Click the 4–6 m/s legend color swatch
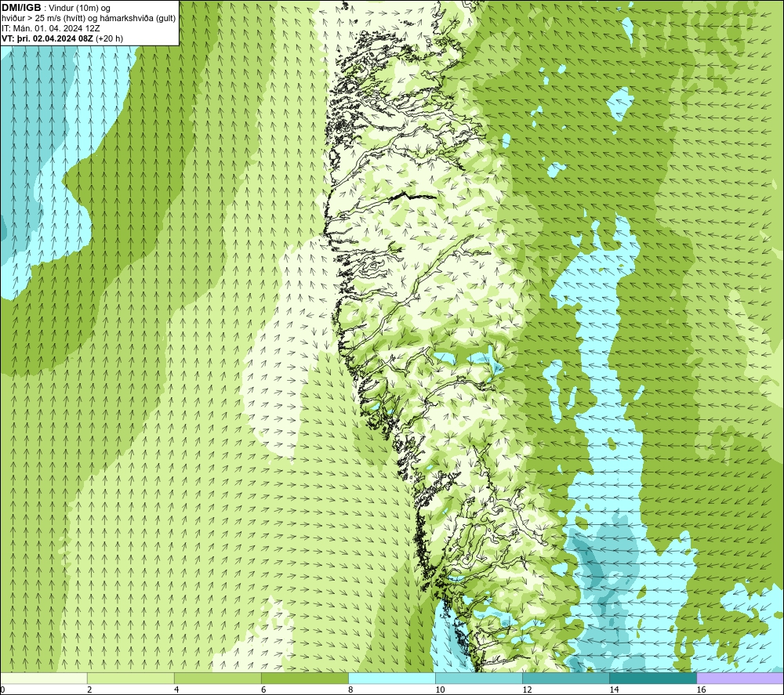784x695 pixels. [217, 678]
